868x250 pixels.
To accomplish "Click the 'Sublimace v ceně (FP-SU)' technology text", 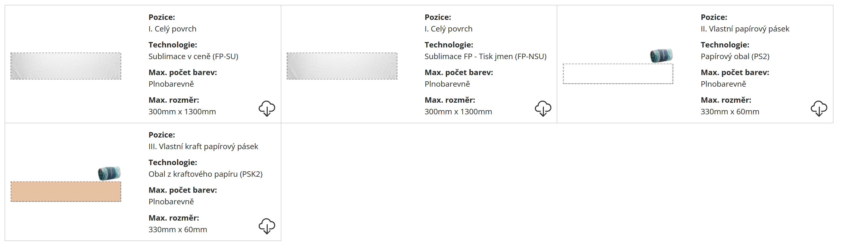I will point(193,57).
